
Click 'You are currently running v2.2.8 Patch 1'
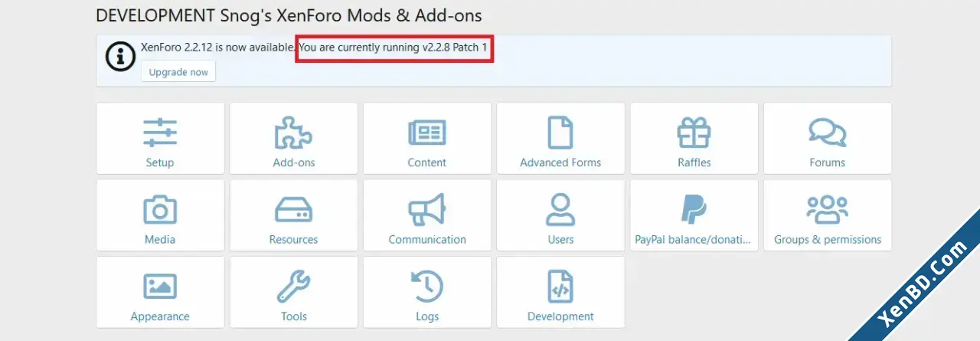[394, 48]
